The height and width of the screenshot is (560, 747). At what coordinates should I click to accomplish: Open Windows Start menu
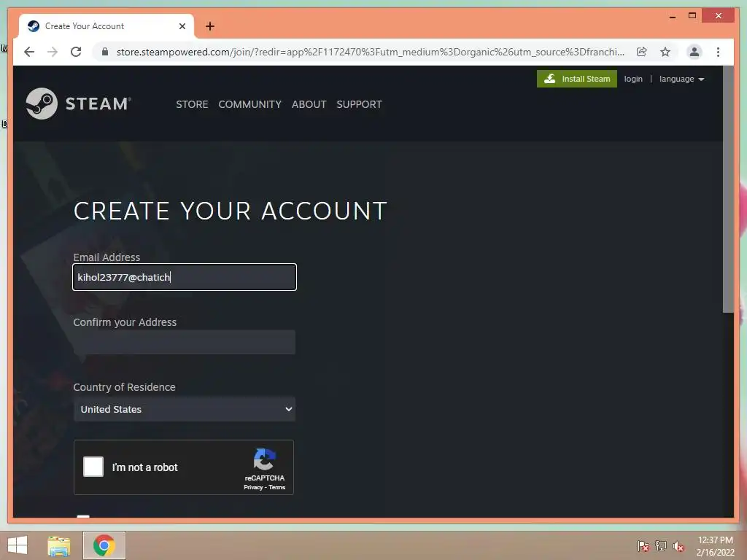18,545
